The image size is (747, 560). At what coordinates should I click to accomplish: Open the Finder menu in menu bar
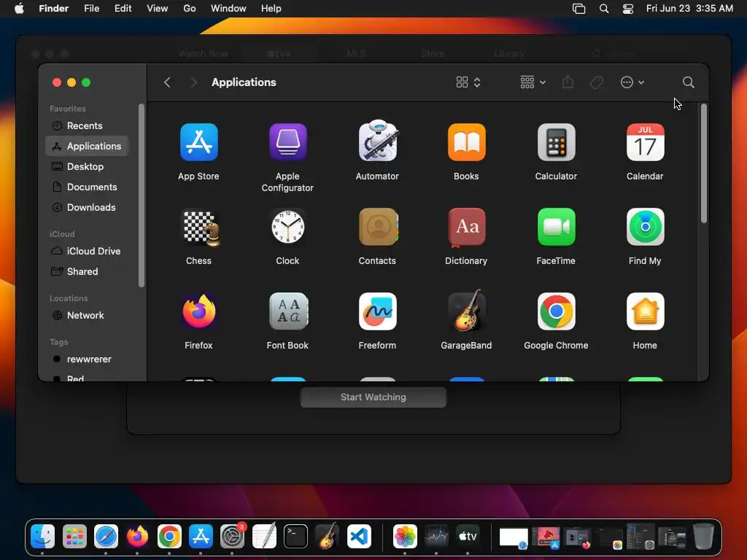click(53, 9)
